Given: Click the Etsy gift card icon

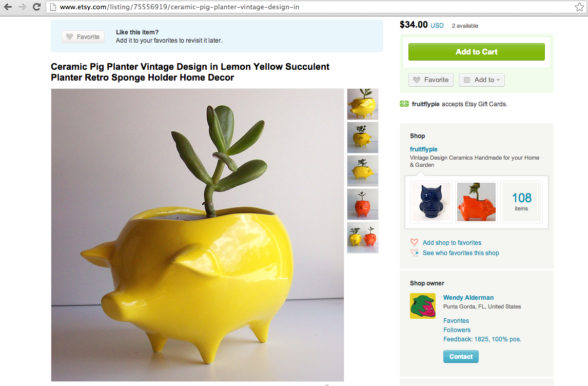Looking at the screenshot, I should pyautogui.click(x=404, y=104).
